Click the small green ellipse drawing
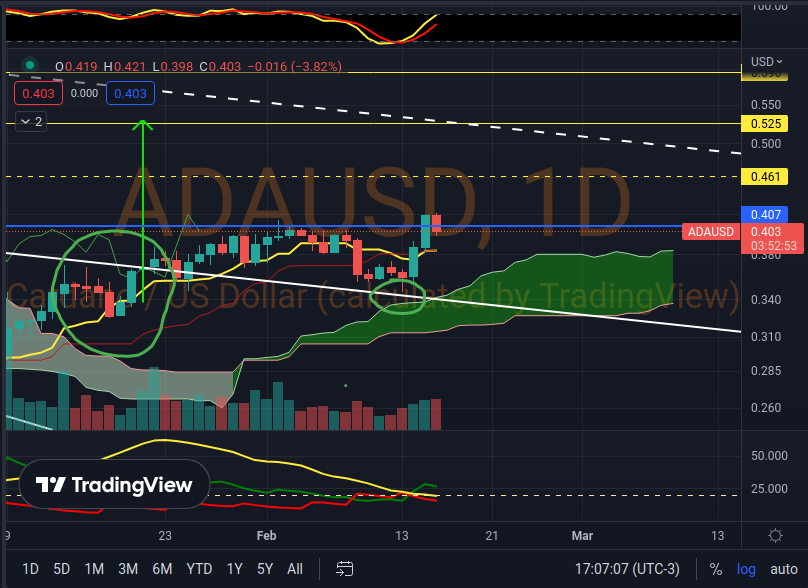 pyautogui.click(x=399, y=296)
